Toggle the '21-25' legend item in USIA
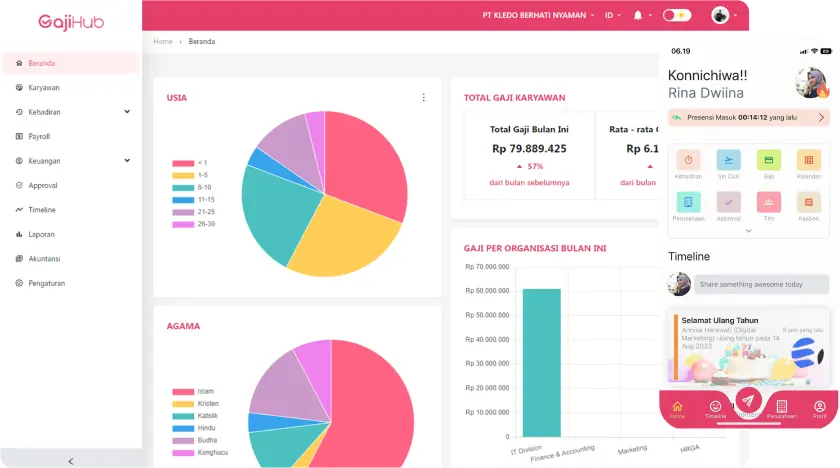Viewport: 840px width, 468px height. pos(193,212)
